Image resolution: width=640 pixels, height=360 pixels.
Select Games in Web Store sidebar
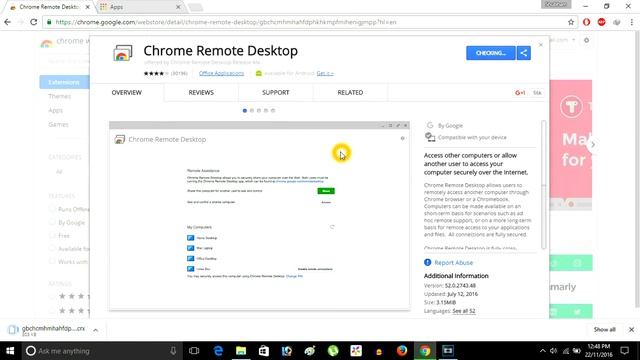(58, 124)
